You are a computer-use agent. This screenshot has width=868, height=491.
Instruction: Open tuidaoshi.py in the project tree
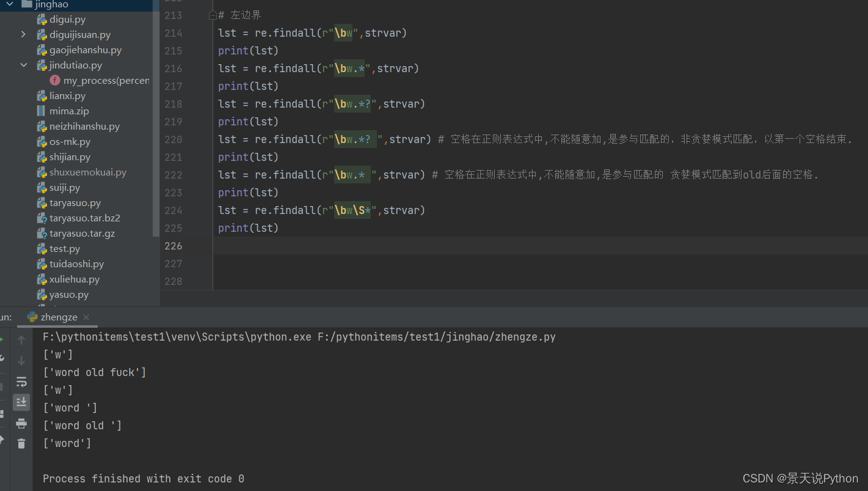(x=76, y=264)
